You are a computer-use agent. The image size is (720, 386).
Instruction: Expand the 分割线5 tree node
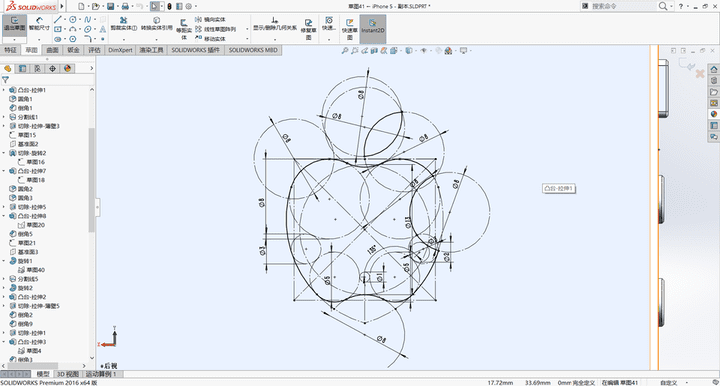(4, 279)
